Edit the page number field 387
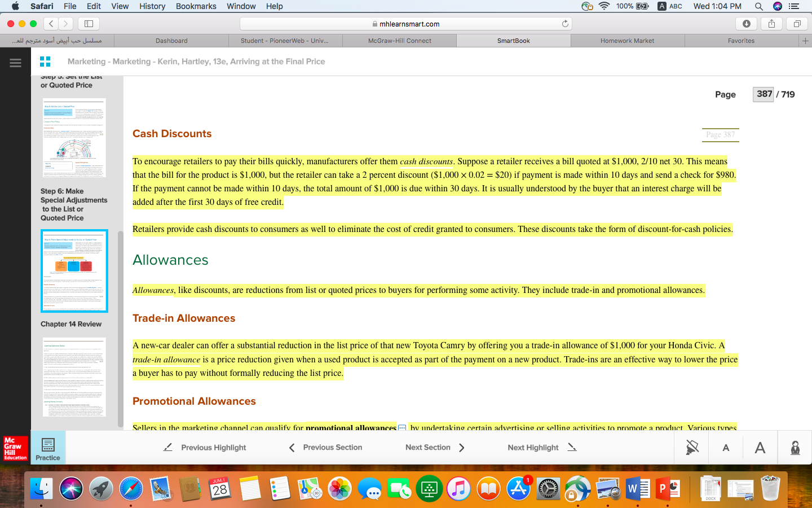Screen dimensions: 812x508 point(764,94)
